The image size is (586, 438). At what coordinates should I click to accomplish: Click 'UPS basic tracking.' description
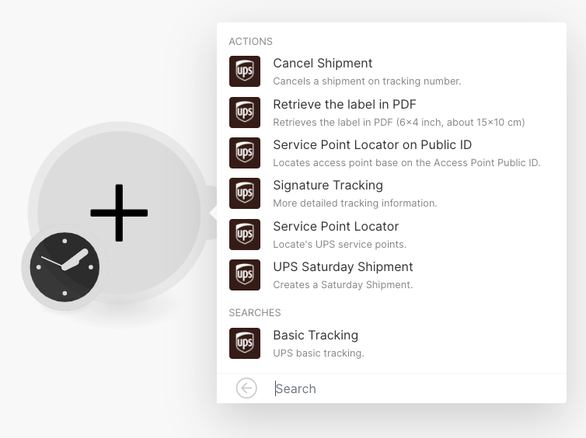(x=318, y=353)
